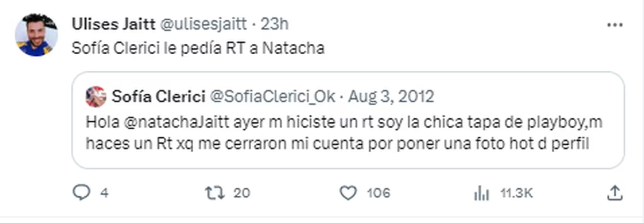Like the tweet with the heart icon
Viewport: 644px width, 223px height.
pos(349,193)
